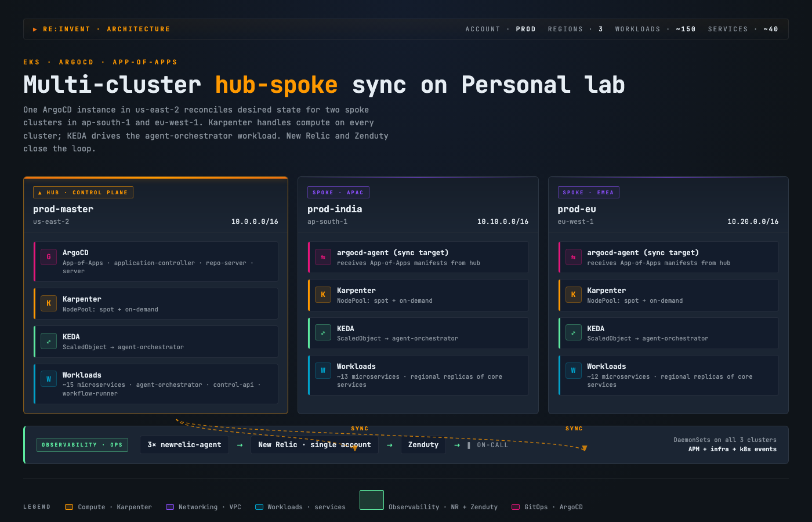The image size is (812, 522).
Task: Click the KEDA scale icon in prod-master
Action: pyautogui.click(x=49, y=341)
